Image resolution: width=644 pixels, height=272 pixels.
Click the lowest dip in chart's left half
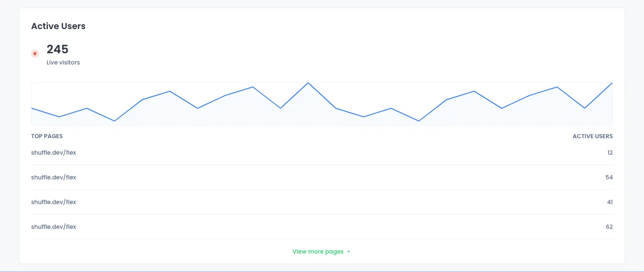pyautogui.click(x=114, y=121)
